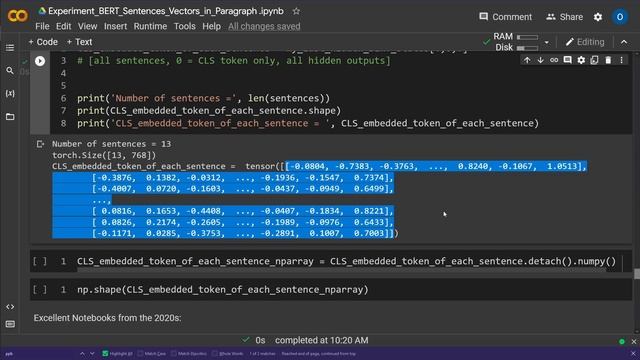
Task: Add a comment to the cell icon
Action: coord(567,60)
